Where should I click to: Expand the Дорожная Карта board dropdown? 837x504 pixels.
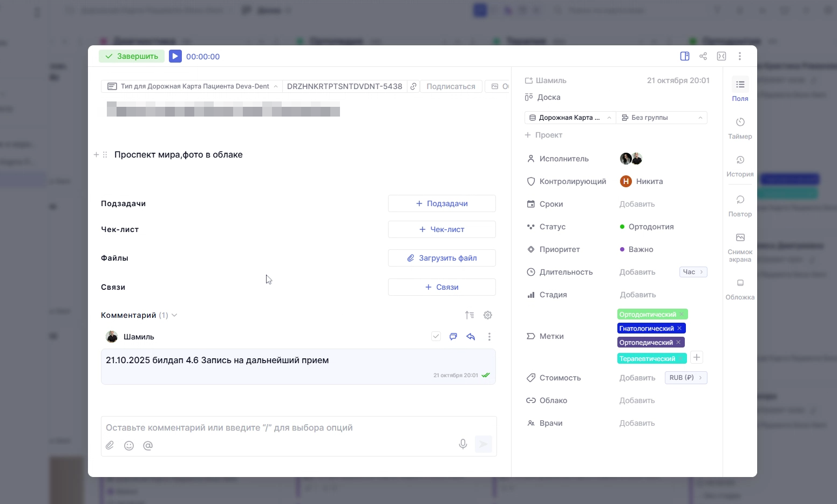(x=570, y=118)
